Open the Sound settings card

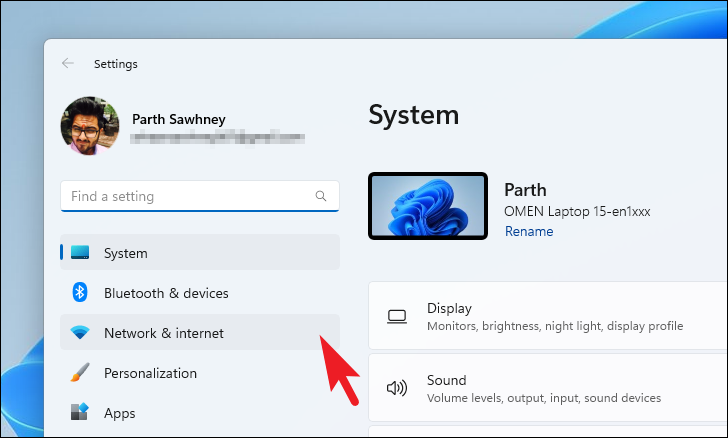click(x=548, y=388)
